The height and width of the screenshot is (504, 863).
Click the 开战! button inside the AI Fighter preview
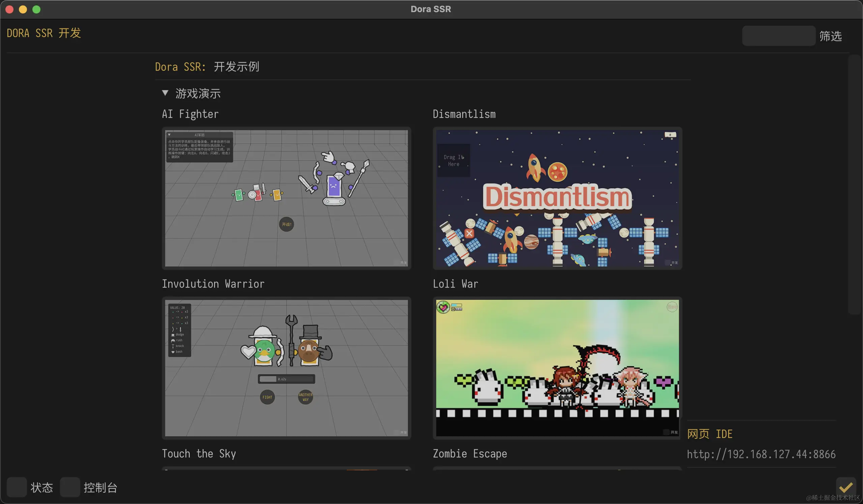286,224
